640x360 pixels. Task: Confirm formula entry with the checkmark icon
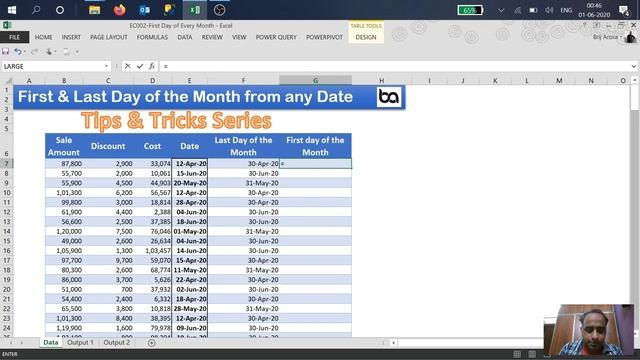140,66
